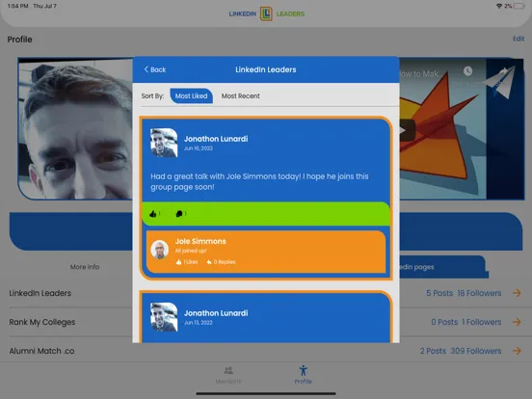Open the Members tab icon

pos(228,370)
